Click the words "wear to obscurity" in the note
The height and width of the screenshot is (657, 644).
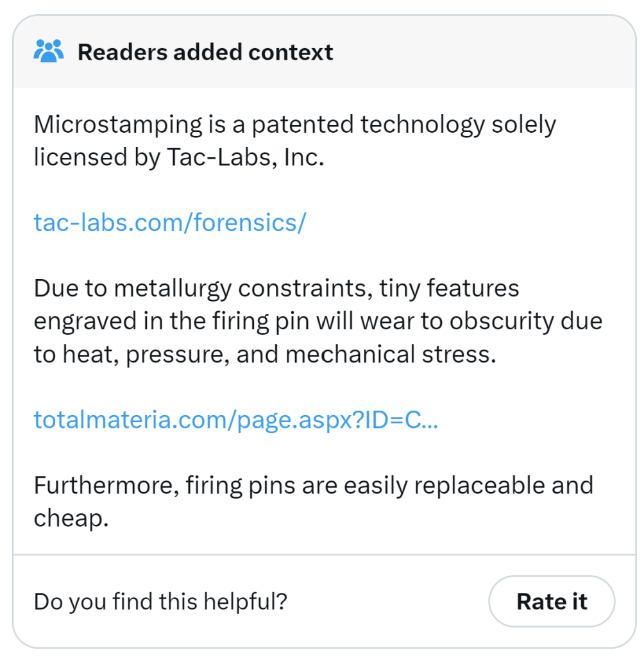442,321
